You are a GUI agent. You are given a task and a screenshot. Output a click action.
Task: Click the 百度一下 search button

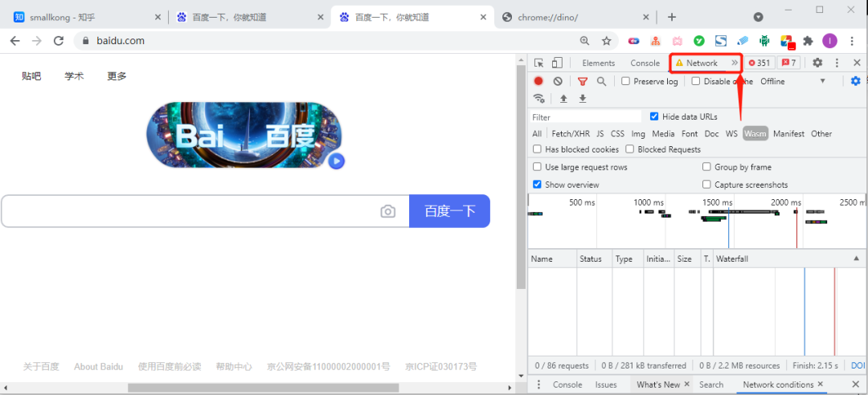click(449, 211)
